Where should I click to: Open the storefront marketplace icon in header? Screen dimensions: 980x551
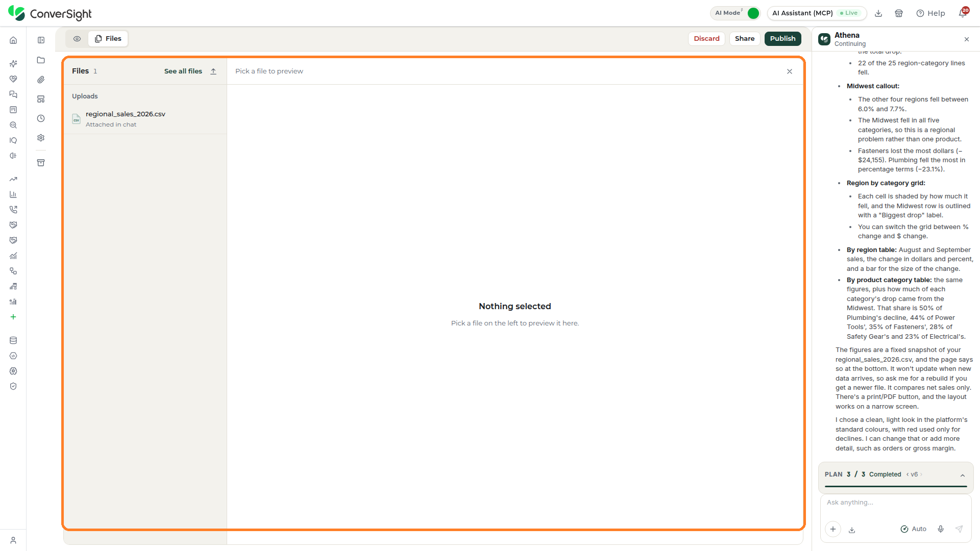point(899,13)
